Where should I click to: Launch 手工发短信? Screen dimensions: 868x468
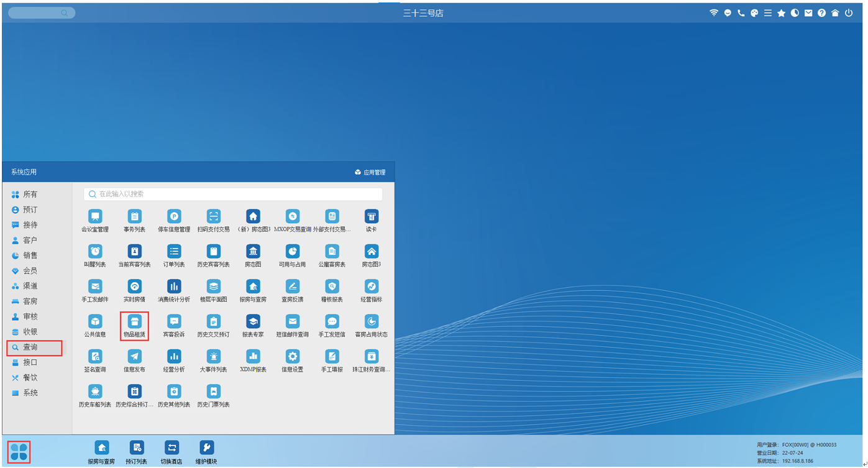pyautogui.click(x=332, y=321)
